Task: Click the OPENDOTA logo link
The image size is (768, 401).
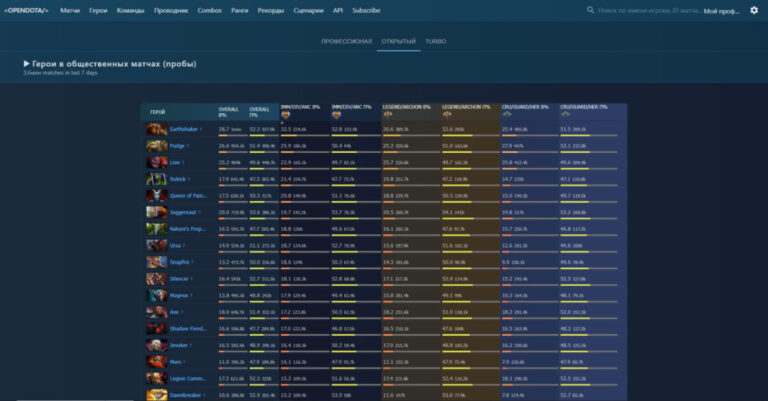Action: tap(27, 10)
